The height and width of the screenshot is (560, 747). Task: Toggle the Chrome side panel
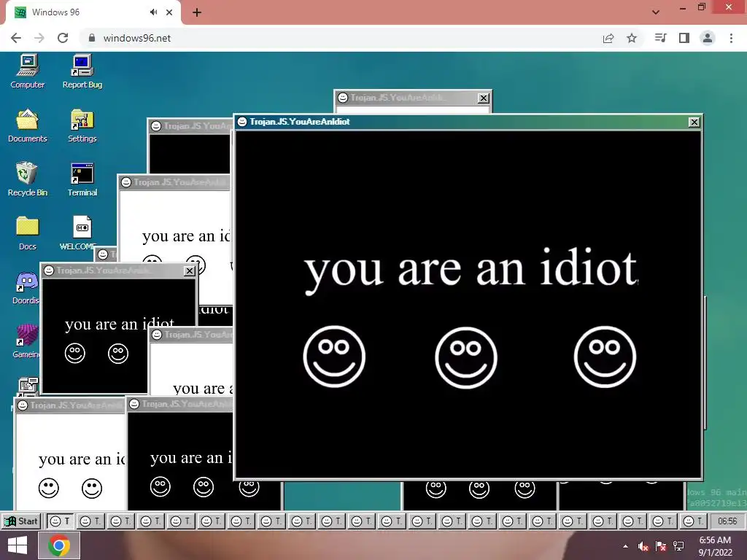pos(684,38)
